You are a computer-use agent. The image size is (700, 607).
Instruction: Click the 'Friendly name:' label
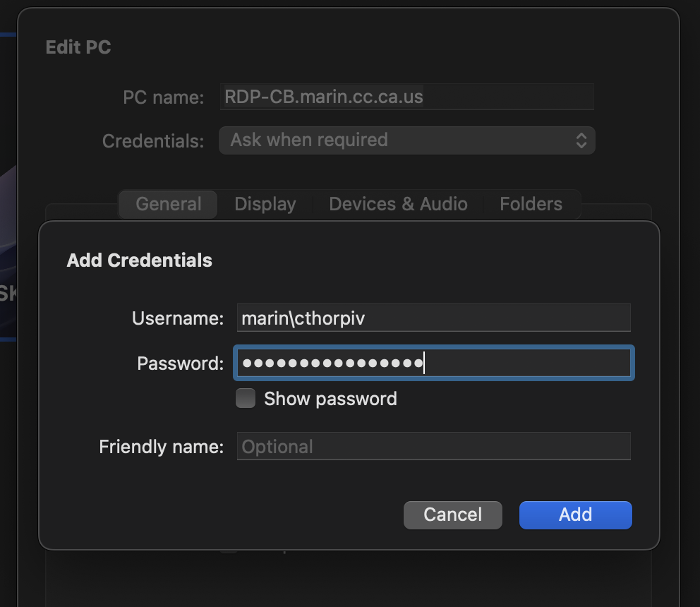click(161, 447)
